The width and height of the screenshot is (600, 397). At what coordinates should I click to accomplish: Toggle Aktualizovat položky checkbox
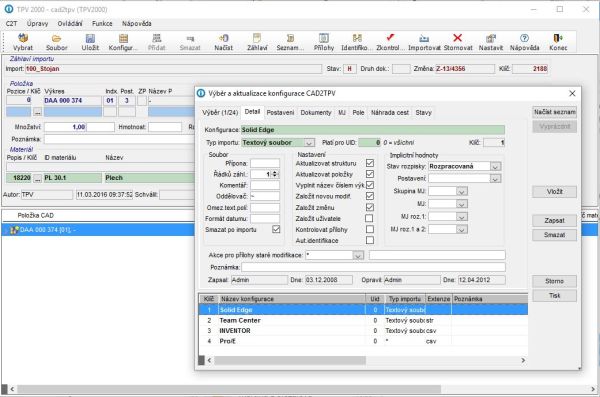click(x=370, y=174)
